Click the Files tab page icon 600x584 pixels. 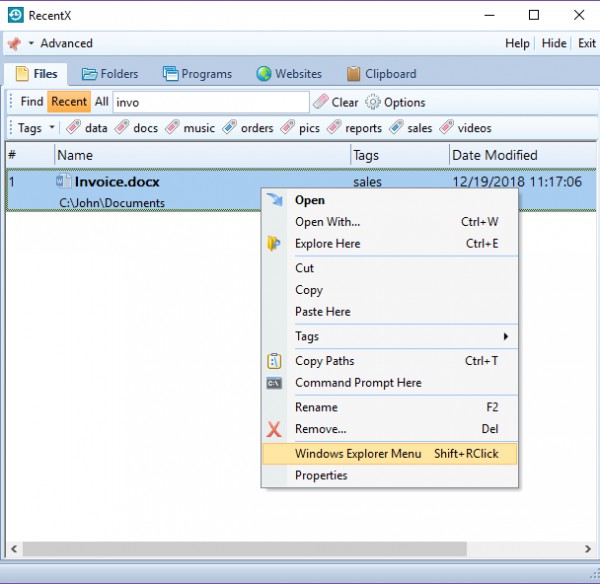coord(22,73)
